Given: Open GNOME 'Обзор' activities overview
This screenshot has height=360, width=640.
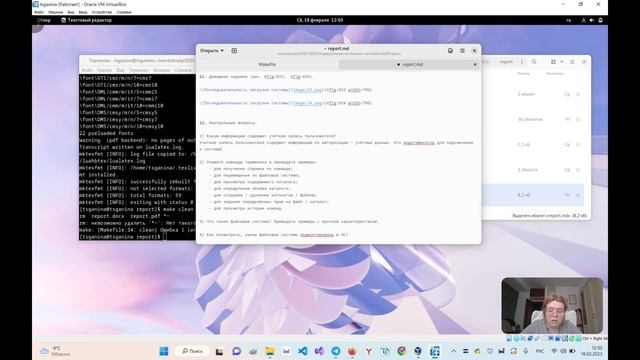Looking at the screenshot, I should click(44, 20).
